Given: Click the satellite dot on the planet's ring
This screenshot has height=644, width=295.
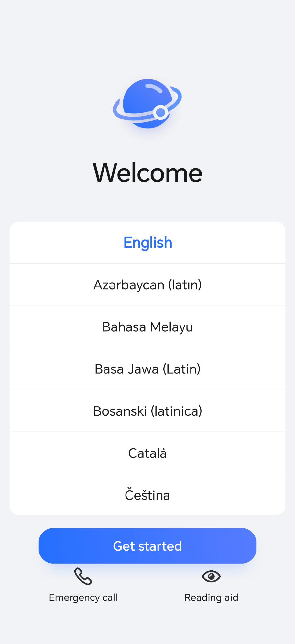Looking at the screenshot, I should tap(160, 113).
